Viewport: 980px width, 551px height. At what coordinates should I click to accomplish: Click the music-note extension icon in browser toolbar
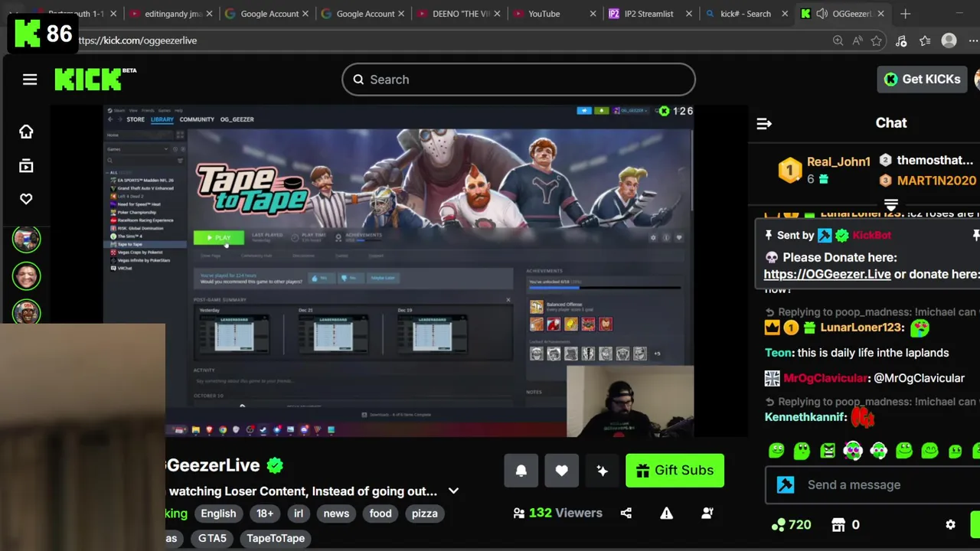click(x=901, y=41)
